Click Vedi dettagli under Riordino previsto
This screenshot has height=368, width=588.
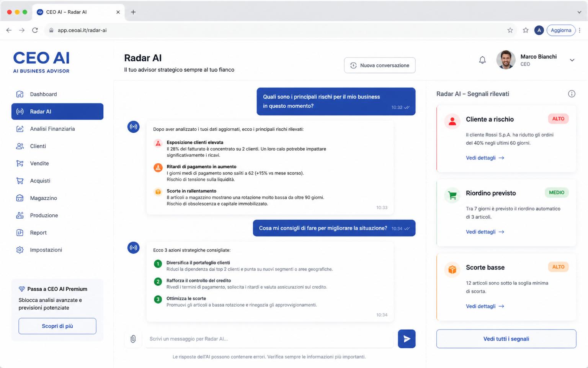tap(485, 232)
